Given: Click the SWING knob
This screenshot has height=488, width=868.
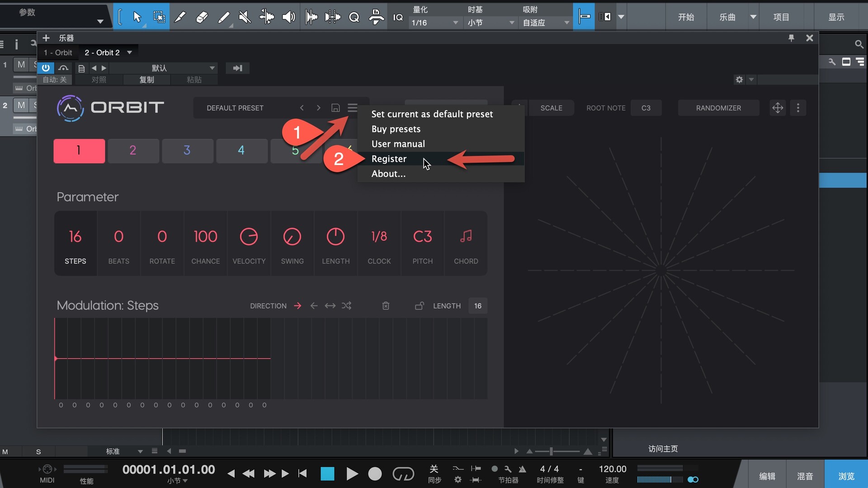Looking at the screenshot, I should point(292,237).
